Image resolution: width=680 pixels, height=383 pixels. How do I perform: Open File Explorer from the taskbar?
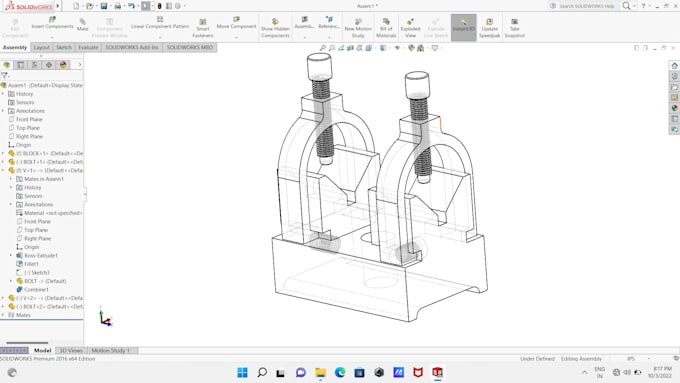pos(320,372)
